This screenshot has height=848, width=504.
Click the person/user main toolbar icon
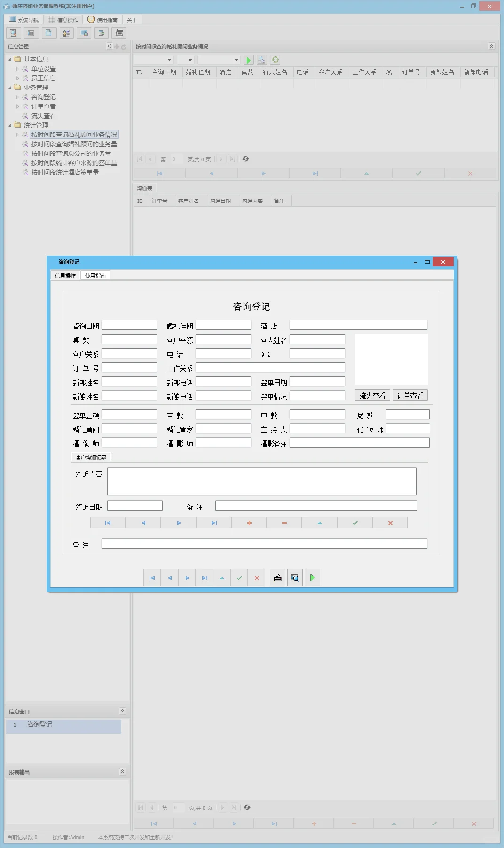[x=66, y=33]
